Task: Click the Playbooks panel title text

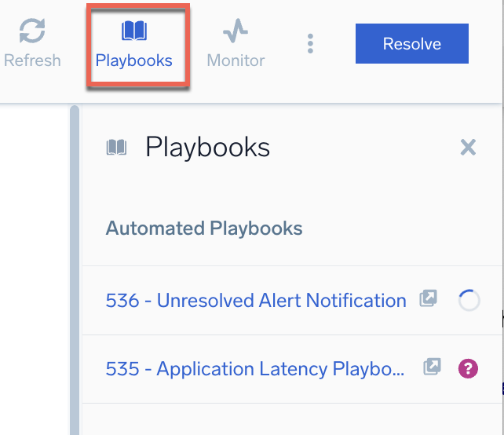Action: (x=207, y=147)
